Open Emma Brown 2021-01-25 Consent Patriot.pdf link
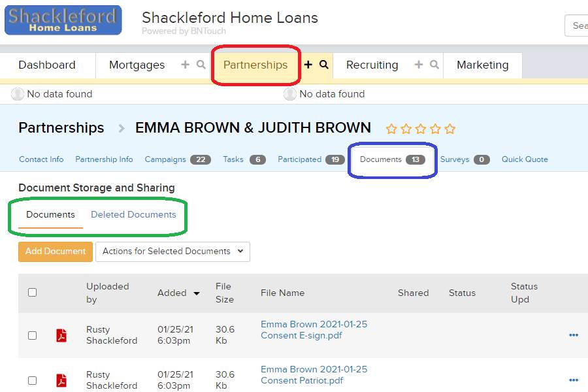The width and height of the screenshot is (588, 392). [314, 375]
